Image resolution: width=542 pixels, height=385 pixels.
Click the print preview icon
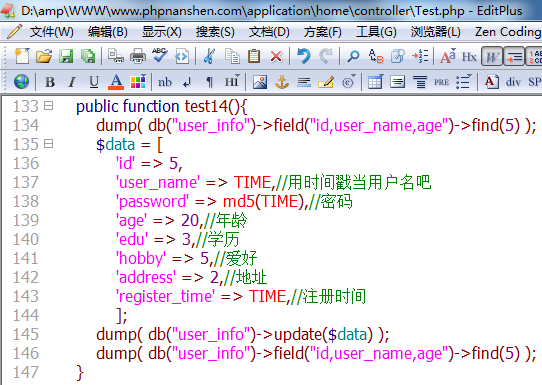[115, 56]
